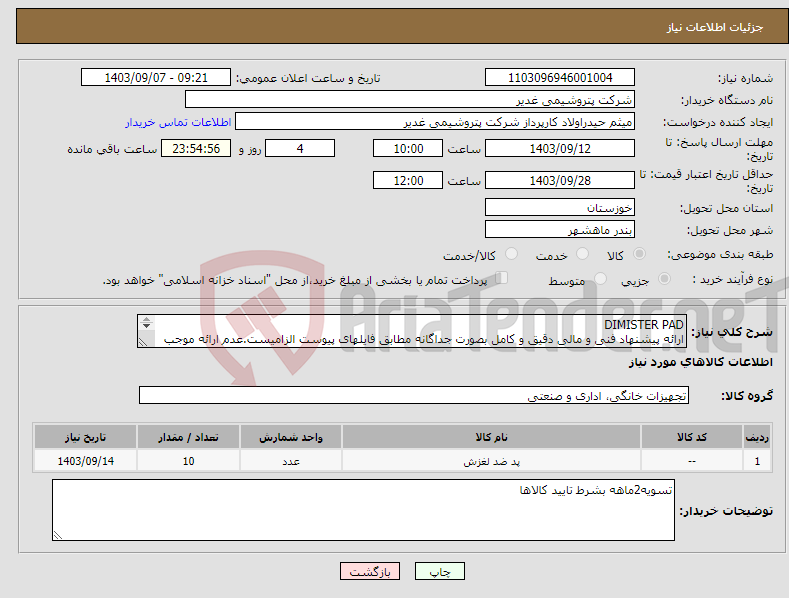The height and width of the screenshot is (598, 789).
Task: Click the remaining time field 23:54:56
Action: (x=196, y=148)
